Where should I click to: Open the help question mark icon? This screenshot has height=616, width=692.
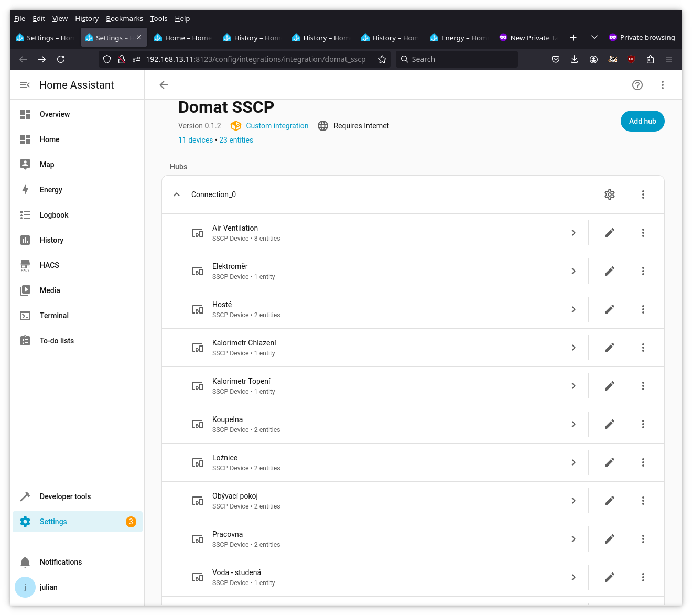637,85
